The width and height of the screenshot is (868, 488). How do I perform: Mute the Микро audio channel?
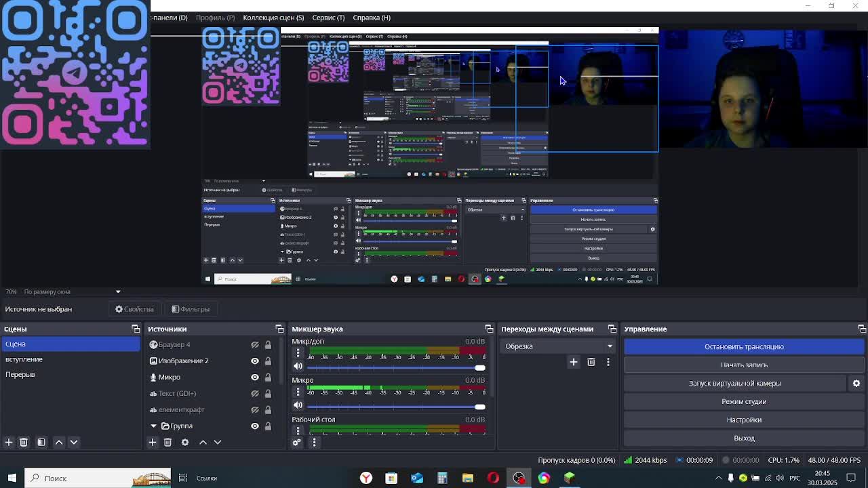click(x=298, y=406)
